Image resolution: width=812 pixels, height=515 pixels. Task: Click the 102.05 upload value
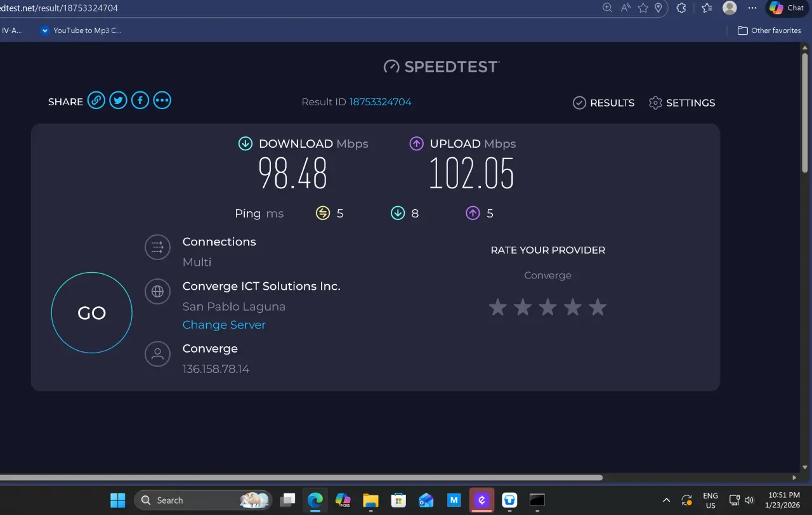(471, 174)
